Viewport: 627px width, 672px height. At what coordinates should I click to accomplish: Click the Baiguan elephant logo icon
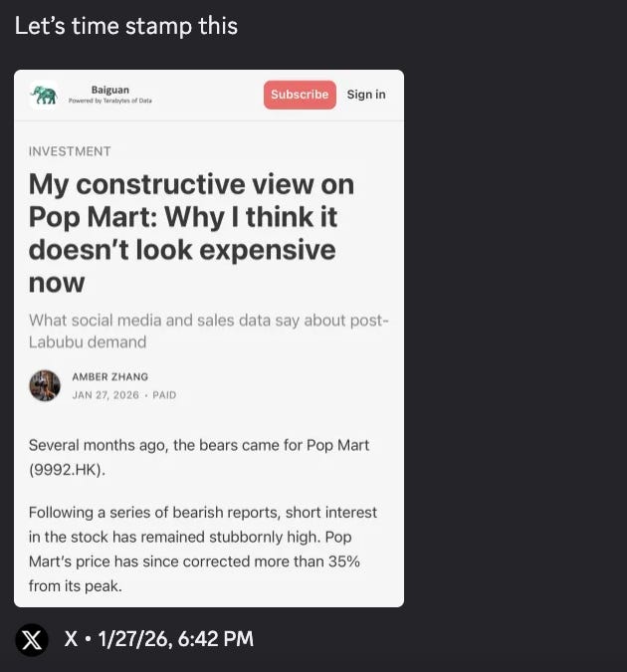tap(44, 96)
